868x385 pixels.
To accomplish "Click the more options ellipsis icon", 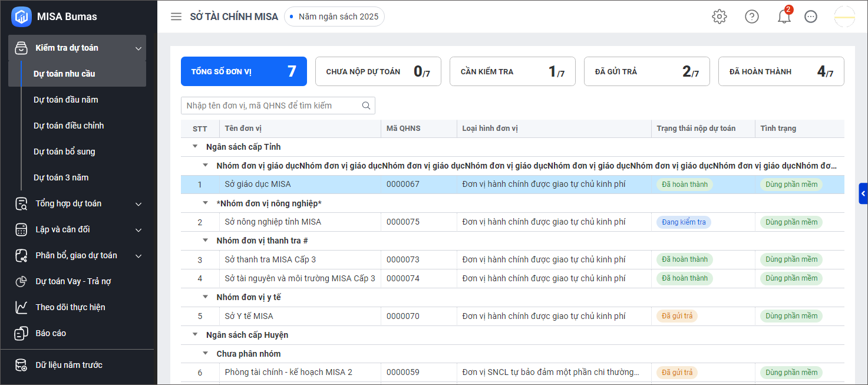I will 811,17.
